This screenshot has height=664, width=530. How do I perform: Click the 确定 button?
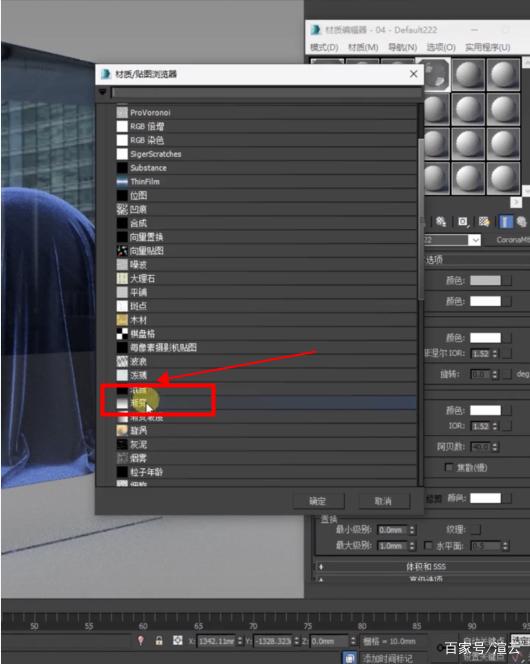click(318, 501)
